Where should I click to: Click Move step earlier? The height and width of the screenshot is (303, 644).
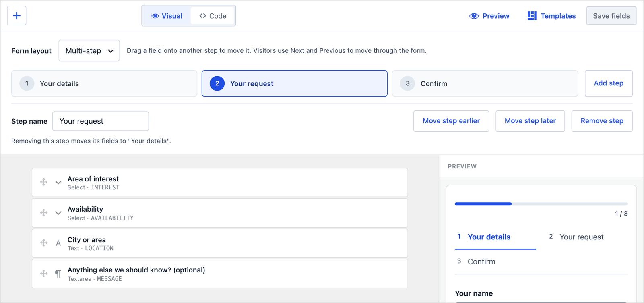coord(451,121)
